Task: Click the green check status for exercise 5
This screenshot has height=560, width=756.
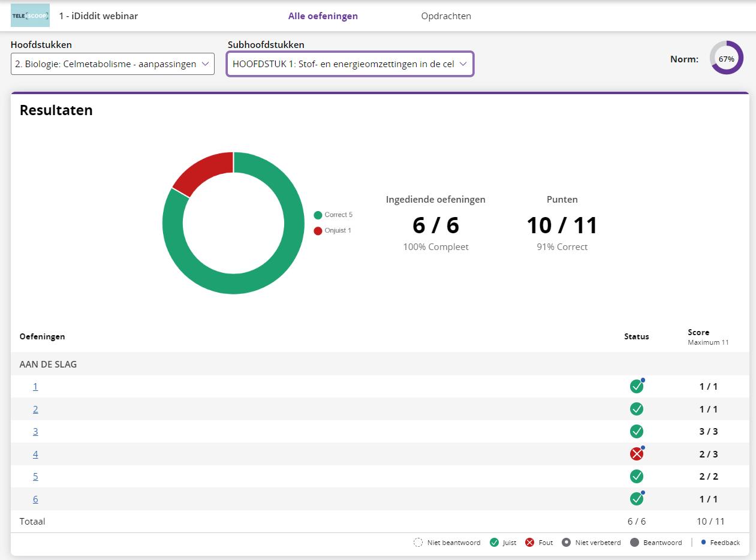Action: click(x=637, y=476)
